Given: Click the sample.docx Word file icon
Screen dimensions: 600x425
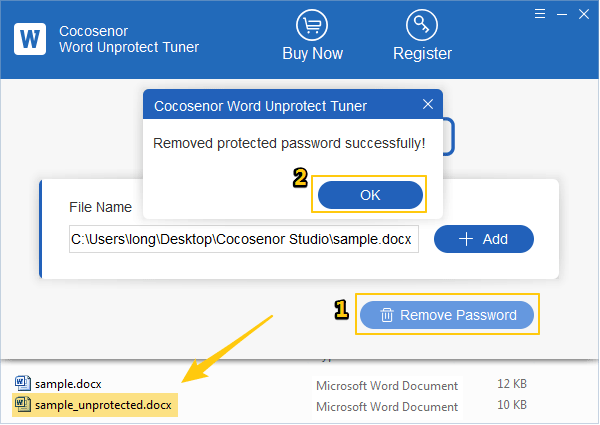Looking at the screenshot, I should click(23, 383).
